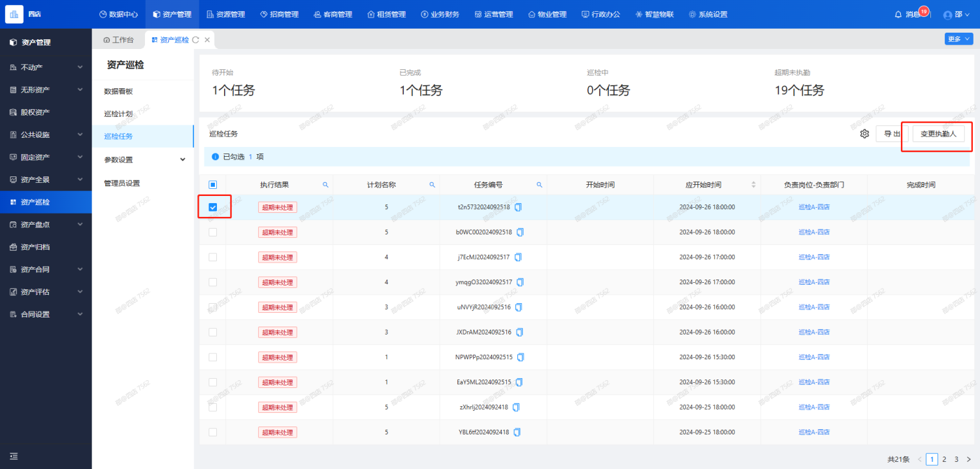Check row EaY5ML2024092515 checkbox
This screenshot has height=469, width=980.
pos(212,382)
